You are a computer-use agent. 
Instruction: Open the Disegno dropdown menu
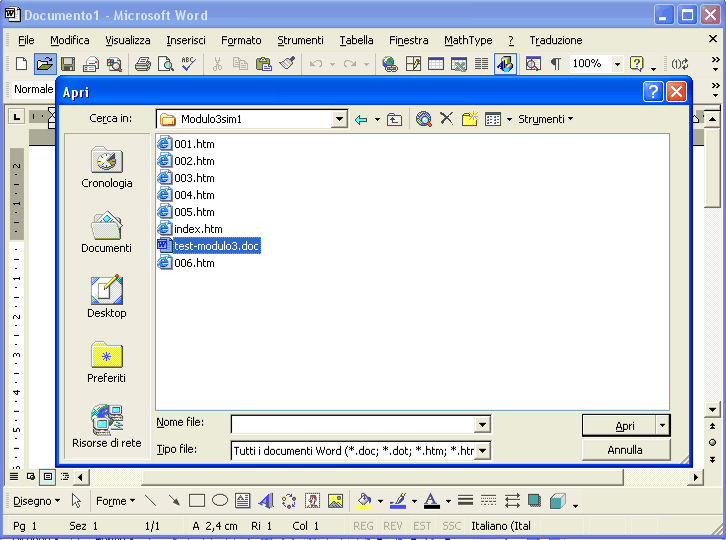(37, 501)
